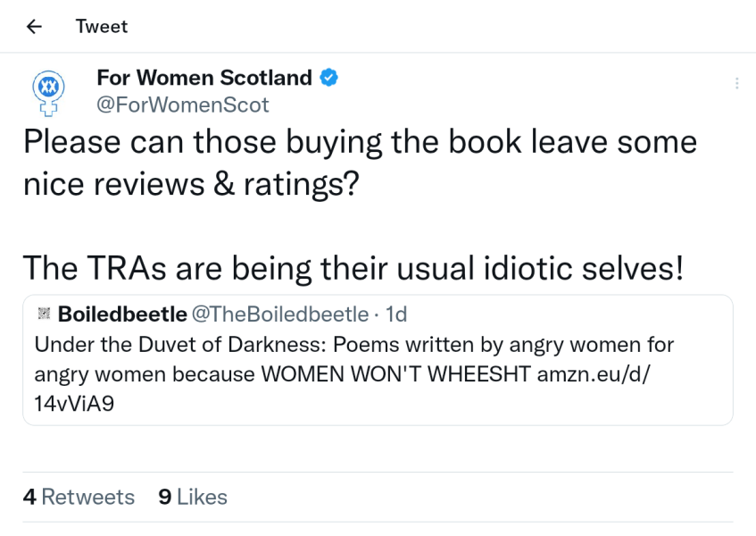This screenshot has width=756, height=536.
Task: View the 9 Likes list
Action: (x=192, y=497)
